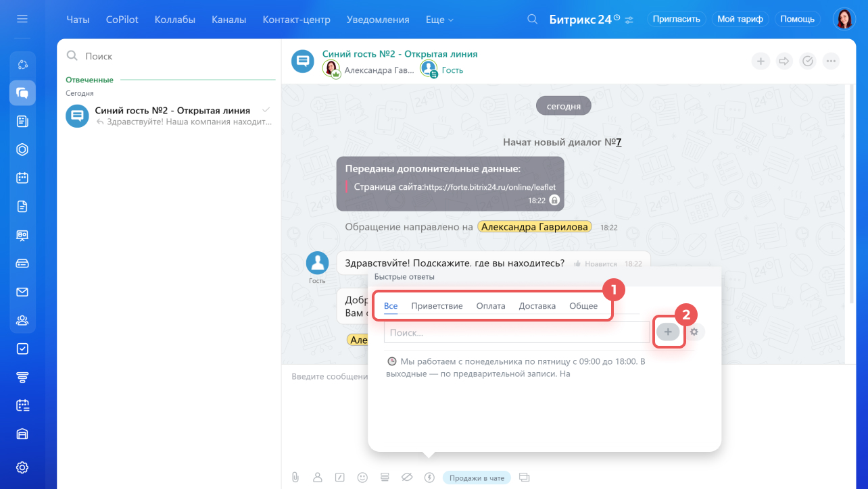Open the emoji smiley picker
868x489 pixels.
tap(362, 478)
